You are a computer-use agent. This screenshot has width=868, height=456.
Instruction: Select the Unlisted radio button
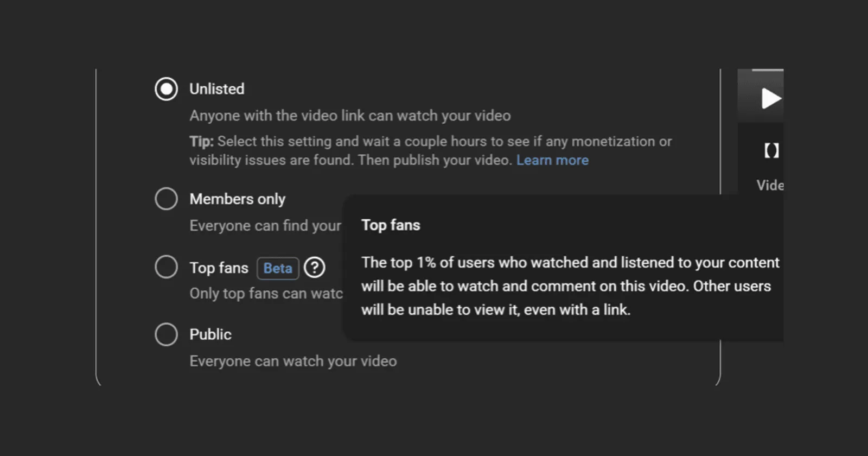pyautogui.click(x=166, y=89)
